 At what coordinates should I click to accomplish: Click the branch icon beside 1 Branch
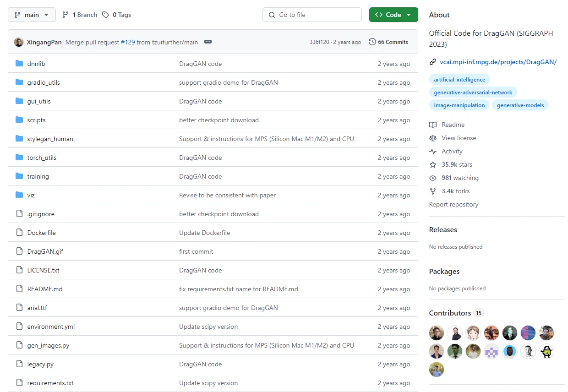click(66, 15)
